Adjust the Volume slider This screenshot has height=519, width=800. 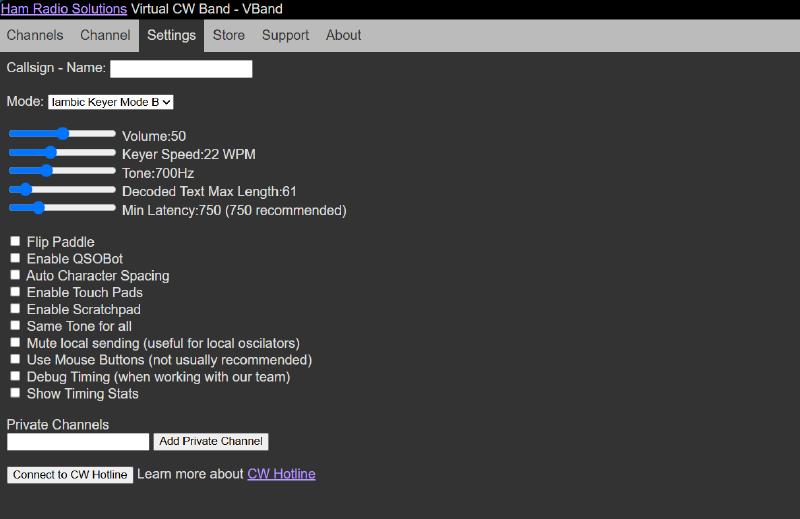pyautogui.click(x=62, y=134)
